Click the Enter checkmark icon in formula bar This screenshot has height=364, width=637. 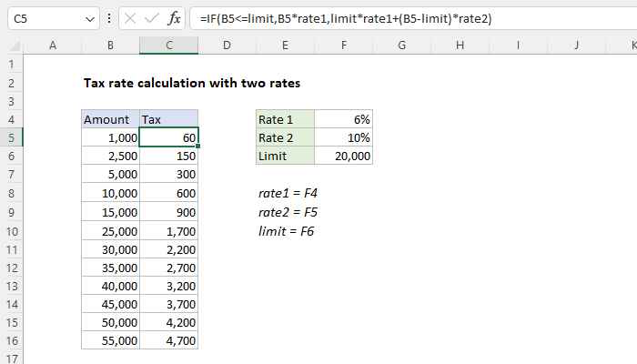152,18
